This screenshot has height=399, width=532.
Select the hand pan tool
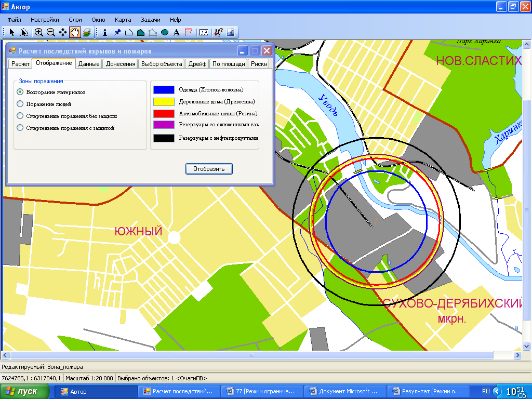[x=75, y=32]
